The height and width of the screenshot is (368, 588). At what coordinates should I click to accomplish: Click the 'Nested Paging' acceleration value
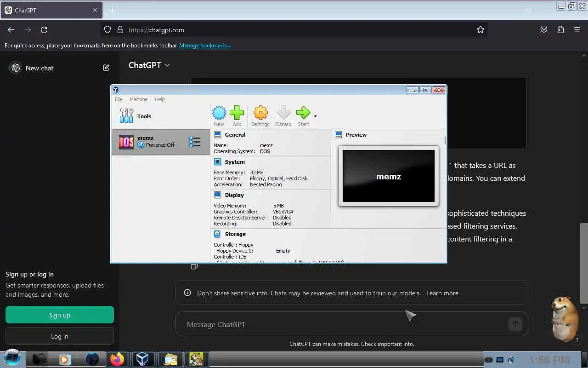point(266,184)
